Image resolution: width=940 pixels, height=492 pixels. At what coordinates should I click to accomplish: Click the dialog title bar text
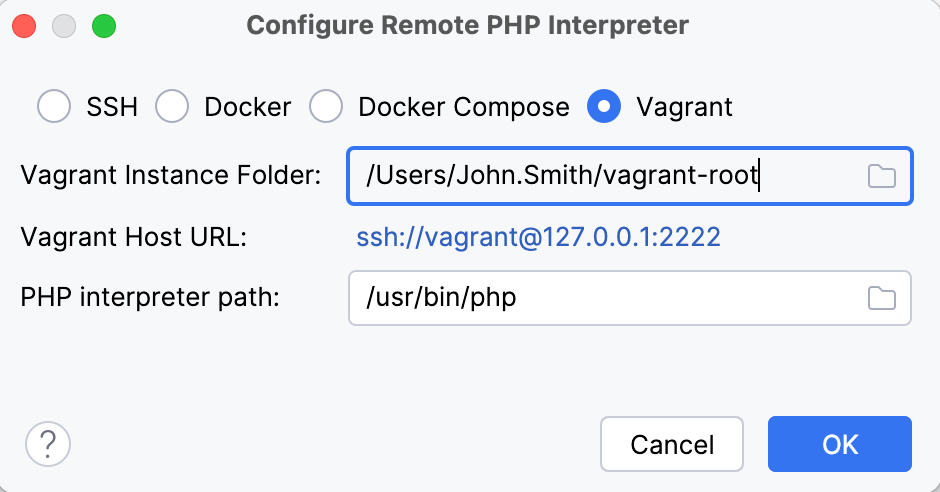[x=468, y=25]
